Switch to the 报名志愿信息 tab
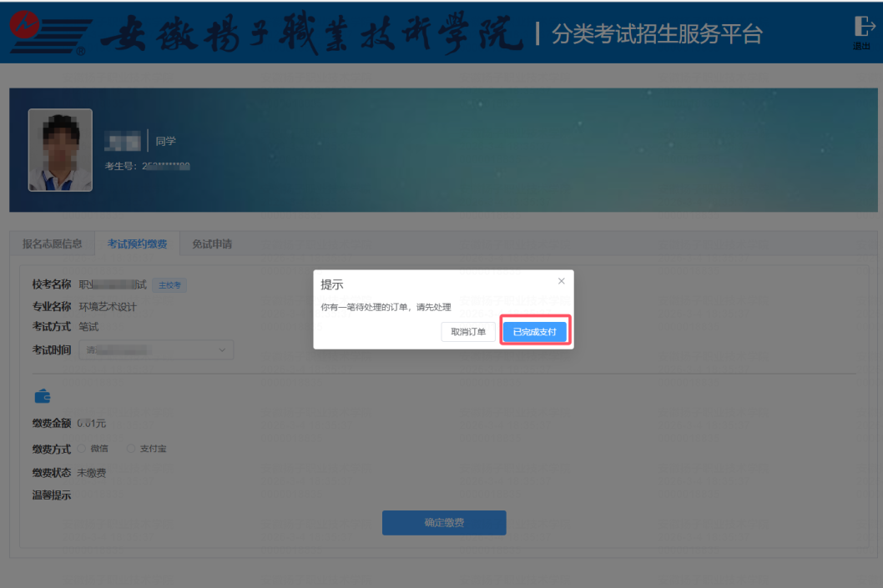Viewport: 883px width, 588px height. (52, 244)
